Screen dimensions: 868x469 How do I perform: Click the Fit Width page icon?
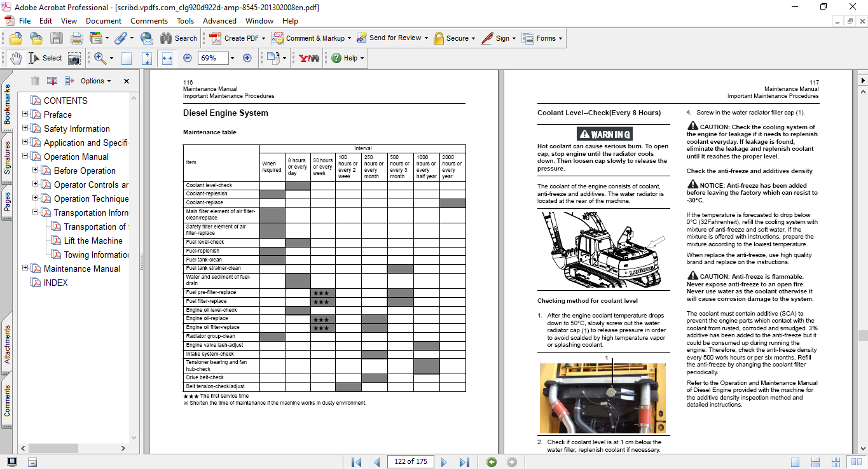(167, 58)
